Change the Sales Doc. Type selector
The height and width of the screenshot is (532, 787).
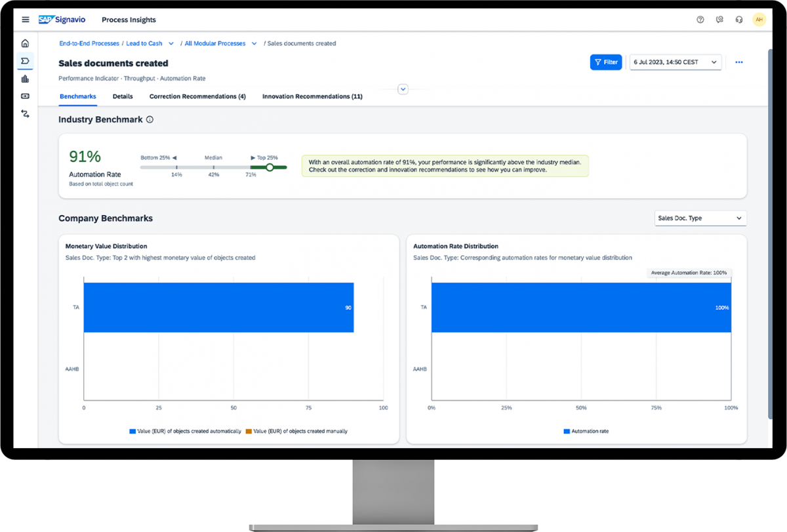click(x=700, y=218)
